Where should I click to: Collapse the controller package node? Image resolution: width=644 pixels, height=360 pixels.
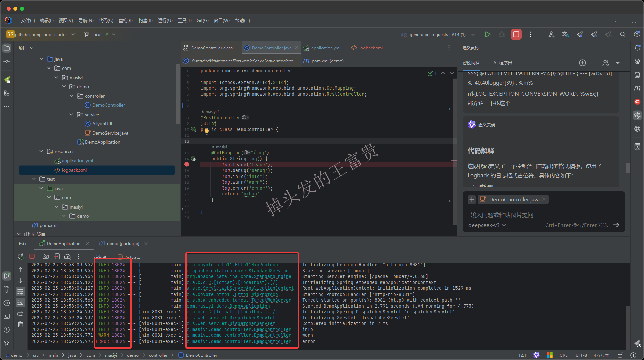(x=71, y=96)
